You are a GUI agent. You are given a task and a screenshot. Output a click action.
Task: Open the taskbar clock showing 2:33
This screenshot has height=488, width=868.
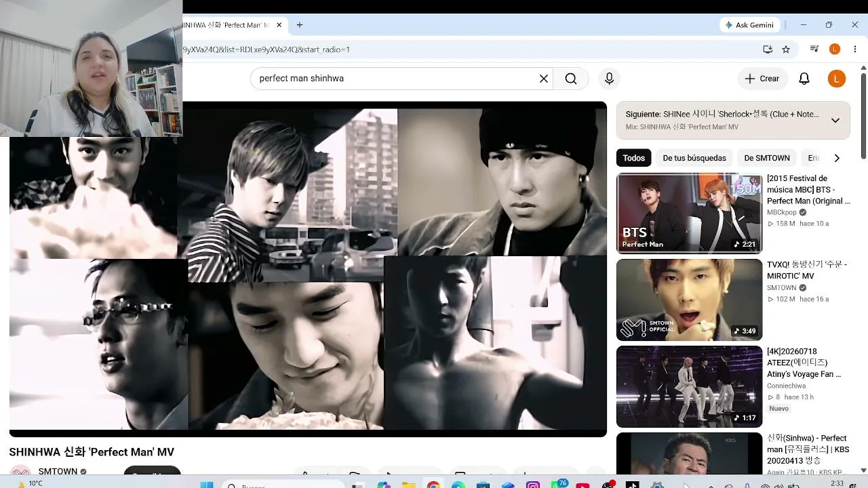[x=837, y=484]
